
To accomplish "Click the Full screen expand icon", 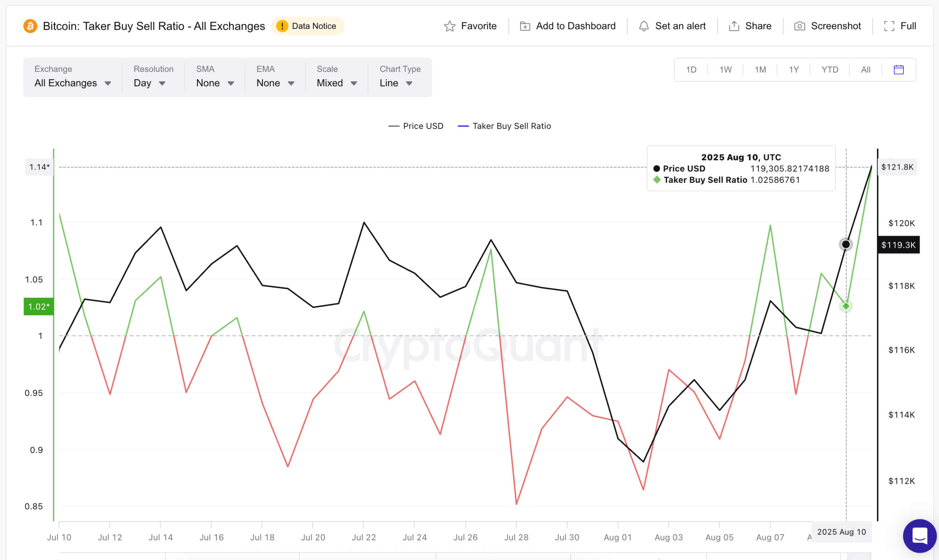I will coord(889,26).
